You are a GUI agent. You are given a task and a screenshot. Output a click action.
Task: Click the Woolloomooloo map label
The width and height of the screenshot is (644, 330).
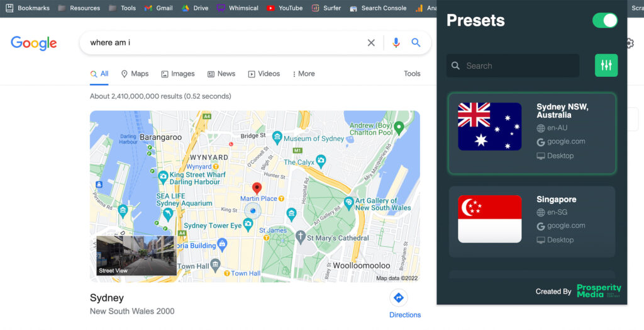(x=362, y=265)
